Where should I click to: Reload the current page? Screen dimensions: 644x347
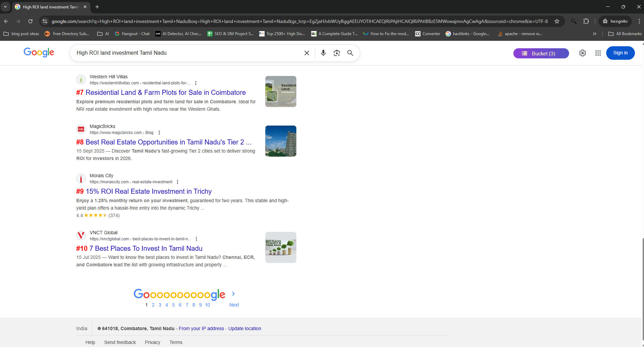tap(30, 21)
